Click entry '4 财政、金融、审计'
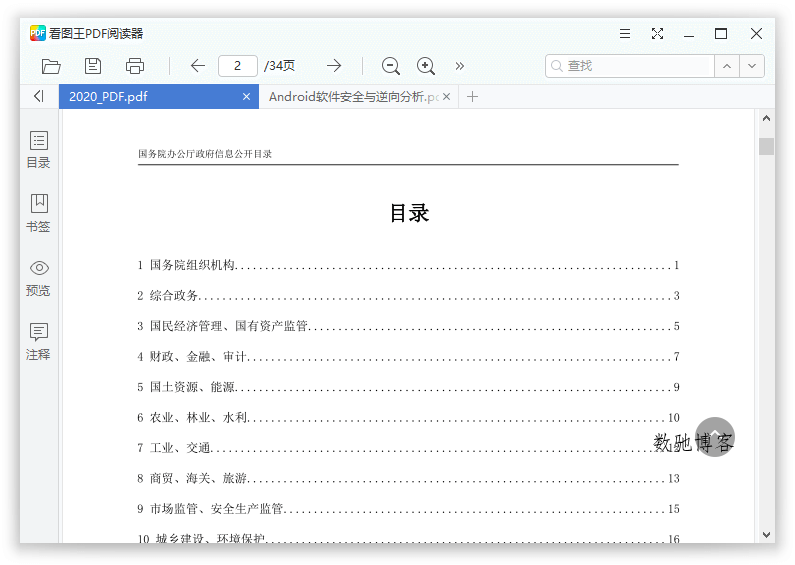Image resolution: width=795 pixels, height=565 pixels. pos(408,357)
